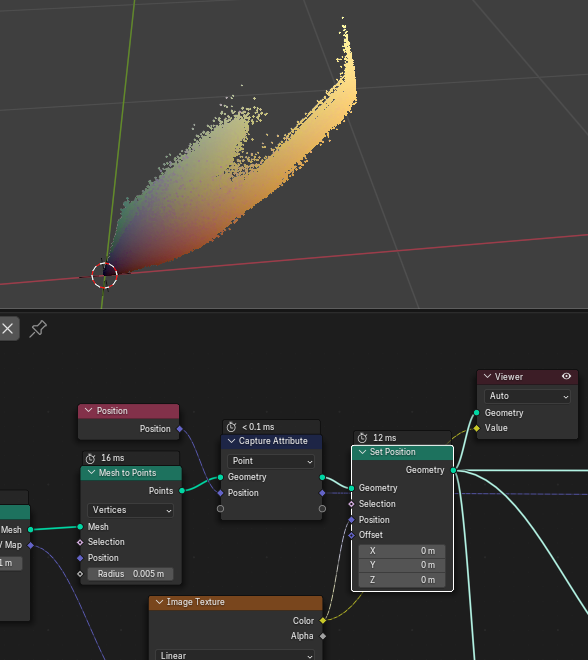Click the 12 ms timing clock icon
Image resolution: width=588 pixels, height=660 pixels.
362,438
